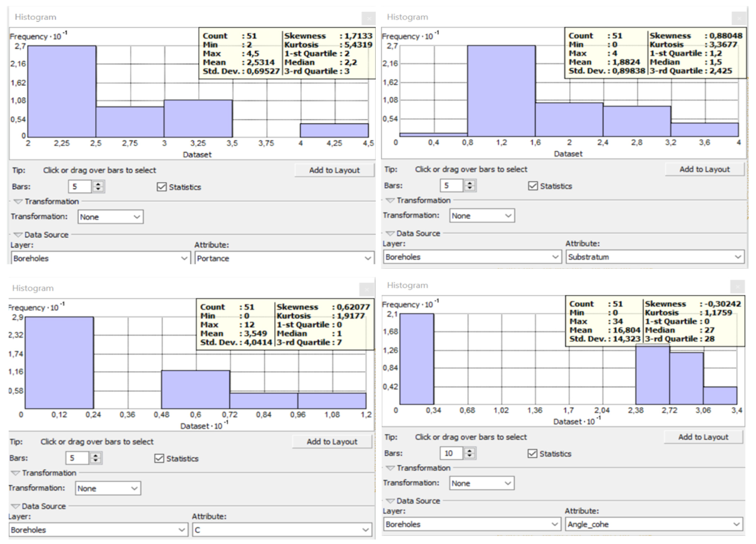Select tallest bar in Substratum histogram

(501, 91)
